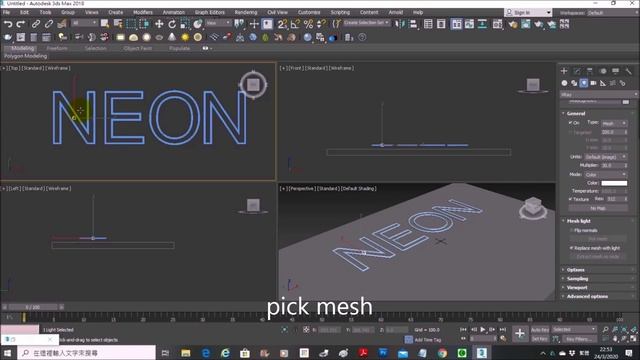
Task: Open the Create Selection Set dropdown
Action: [x=367, y=23]
